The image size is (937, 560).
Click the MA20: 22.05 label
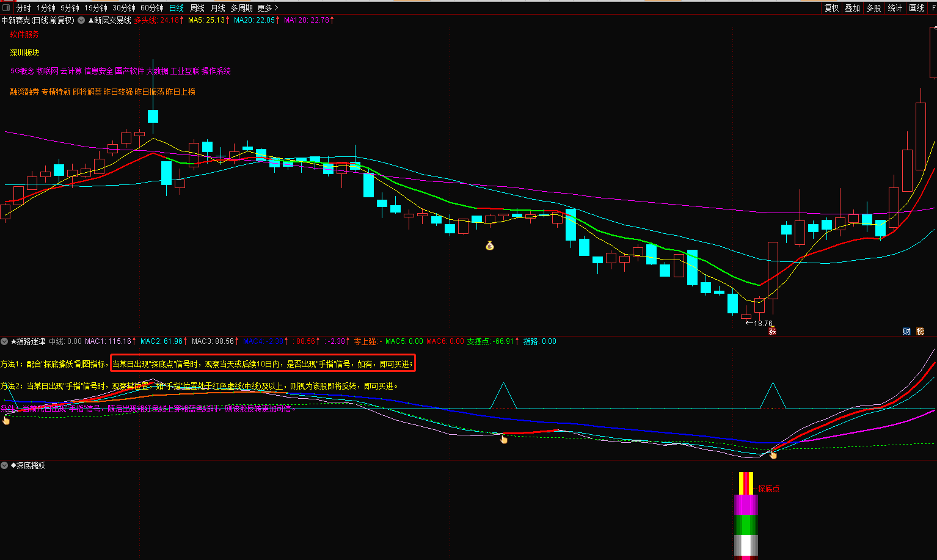click(x=257, y=20)
